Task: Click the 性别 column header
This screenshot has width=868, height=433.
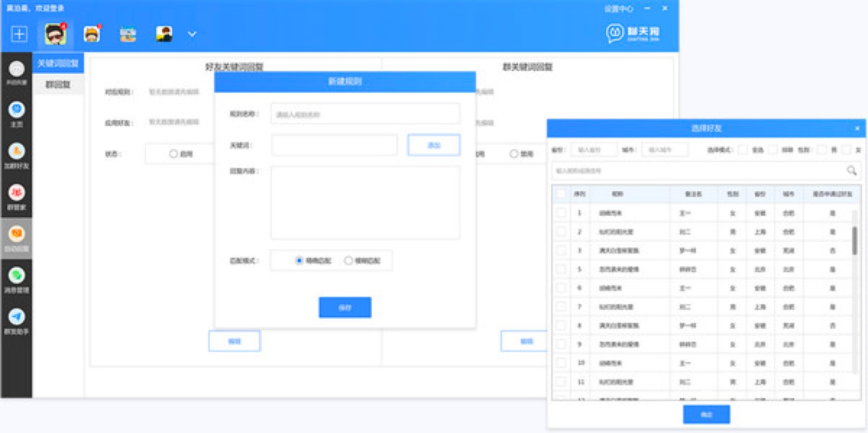Action: [x=733, y=194]
